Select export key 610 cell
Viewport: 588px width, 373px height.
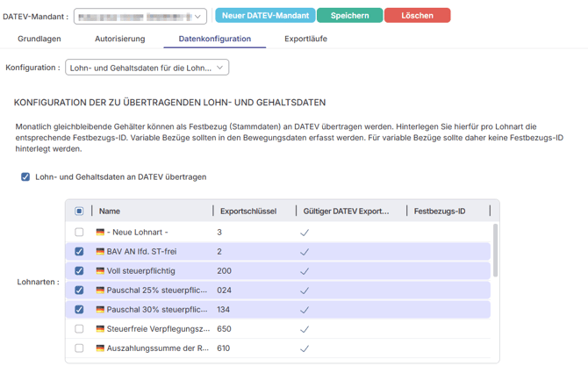tap(224, 348)
